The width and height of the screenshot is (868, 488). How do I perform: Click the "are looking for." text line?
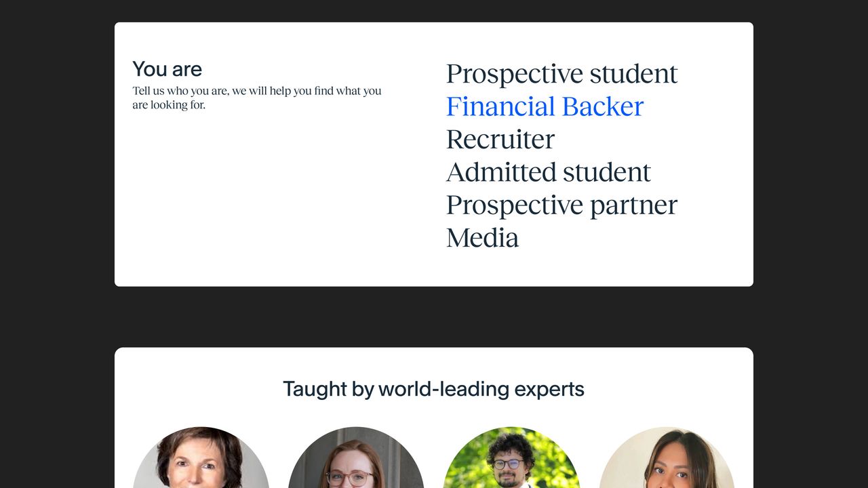coord(169,105)
